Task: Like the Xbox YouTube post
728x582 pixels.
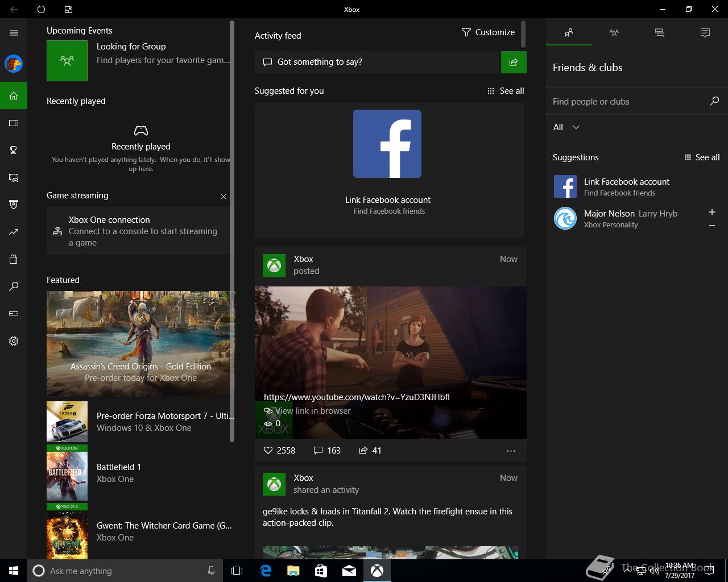Action: [279, 450]
